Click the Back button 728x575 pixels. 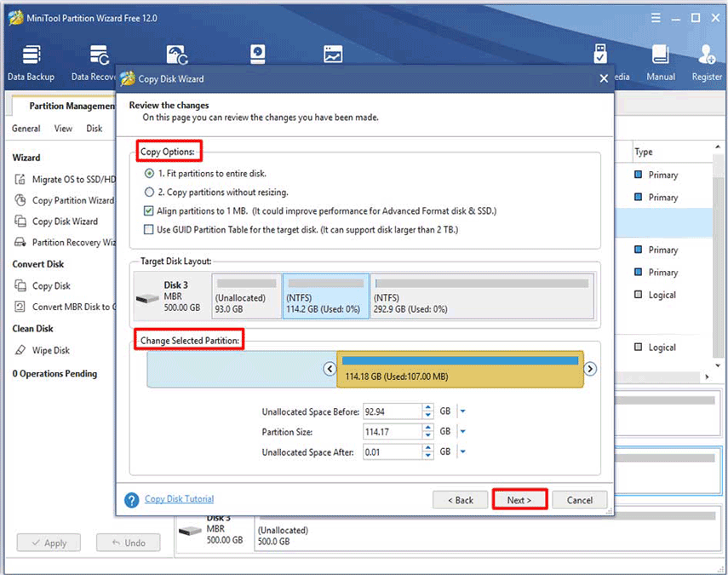[x=460, y=500]
